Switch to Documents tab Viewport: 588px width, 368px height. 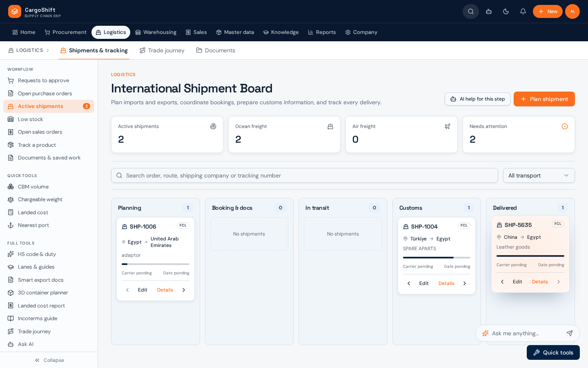tap(216, 50)
